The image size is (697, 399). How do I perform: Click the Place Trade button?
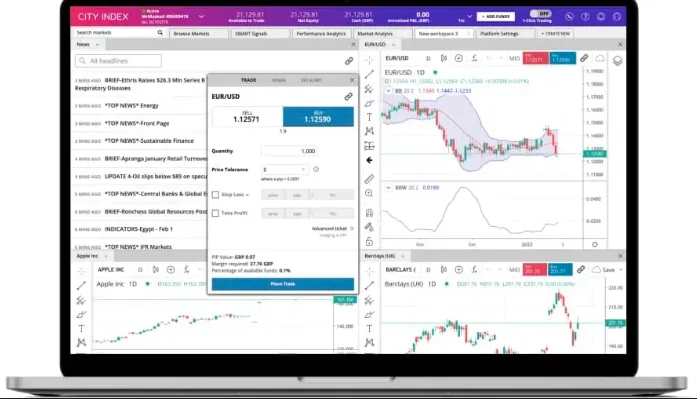(283, 284)
